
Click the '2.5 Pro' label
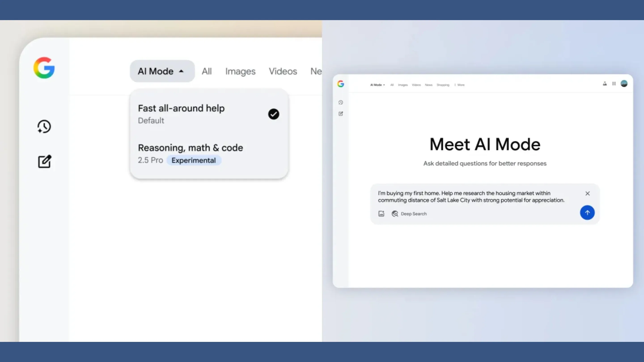click(150, 160)
